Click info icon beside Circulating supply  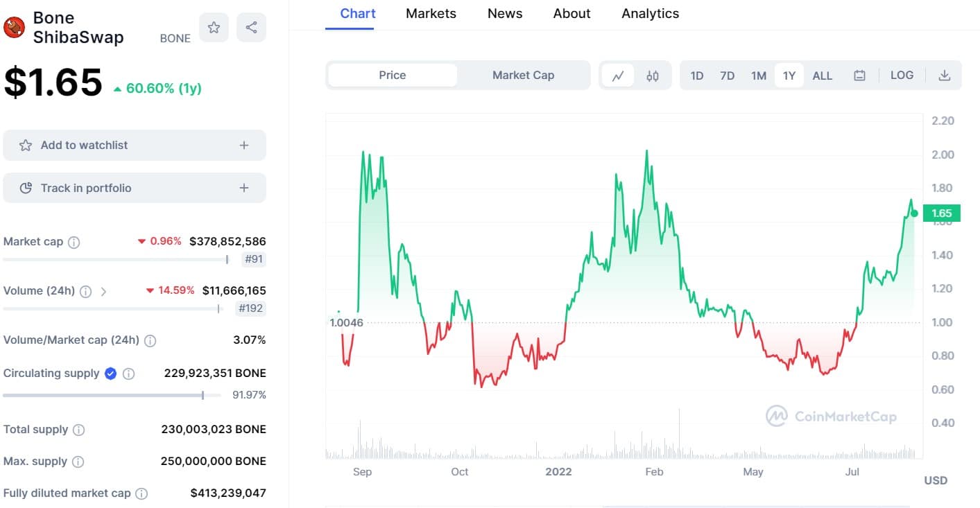(128, 374)
